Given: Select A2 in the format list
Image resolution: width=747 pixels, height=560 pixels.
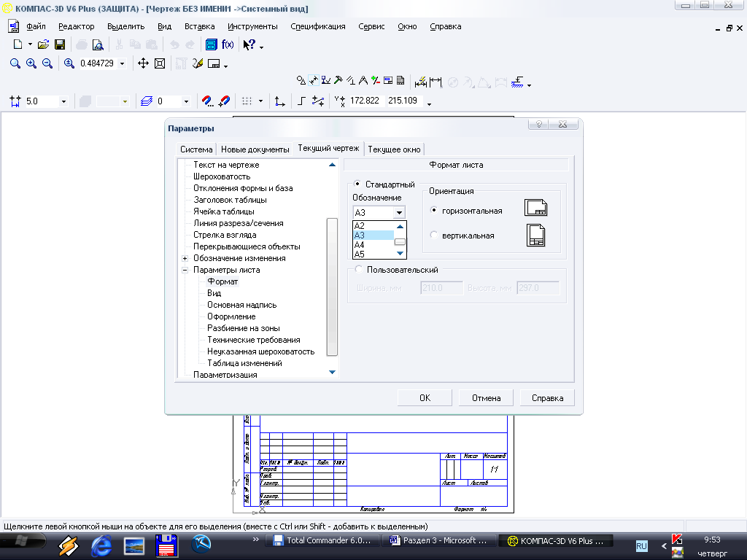Looking at the screenshot, I should (373, 226).
